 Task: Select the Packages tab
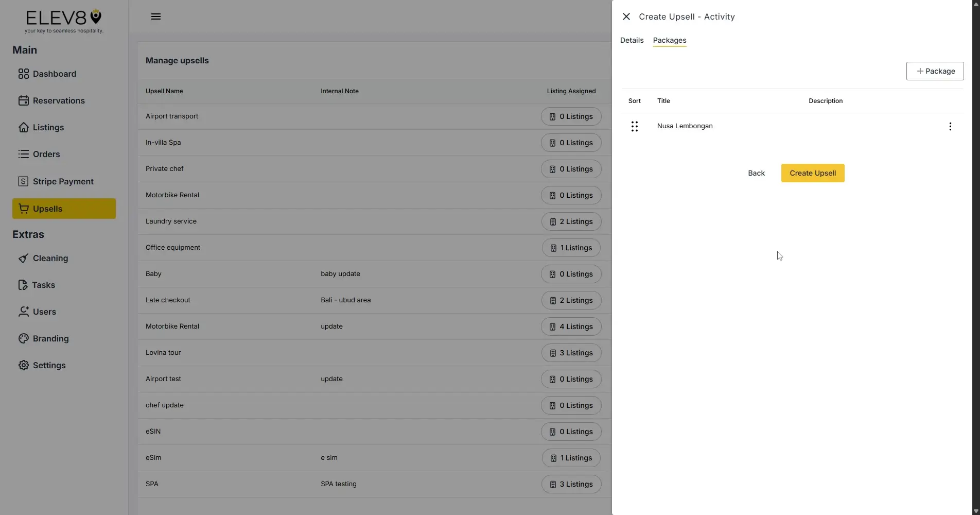coord(669,40)
